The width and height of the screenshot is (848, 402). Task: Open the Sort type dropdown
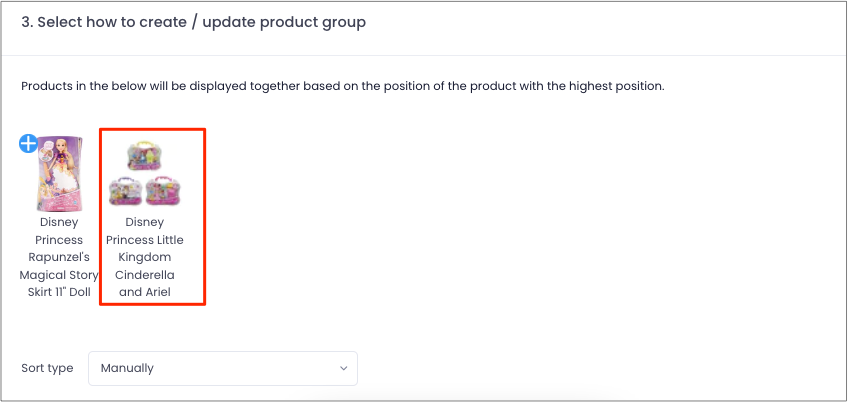(223, 368)
